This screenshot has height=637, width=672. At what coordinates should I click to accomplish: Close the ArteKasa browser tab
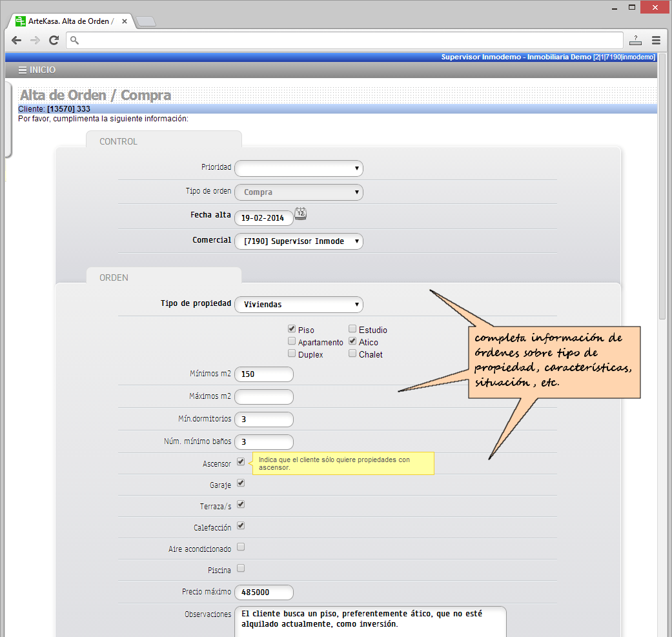pyautogui.click(x=125, y=21)
